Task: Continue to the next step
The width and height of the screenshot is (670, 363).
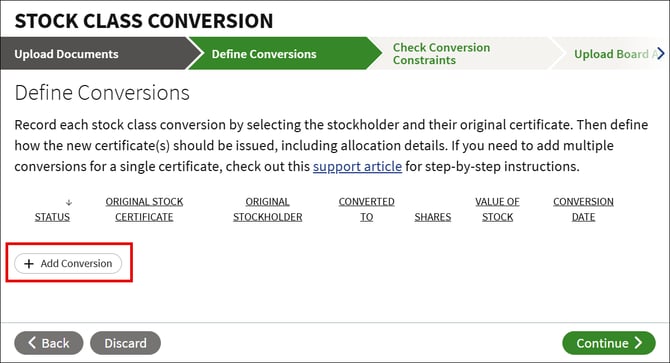Action: (x=608, y=343)
